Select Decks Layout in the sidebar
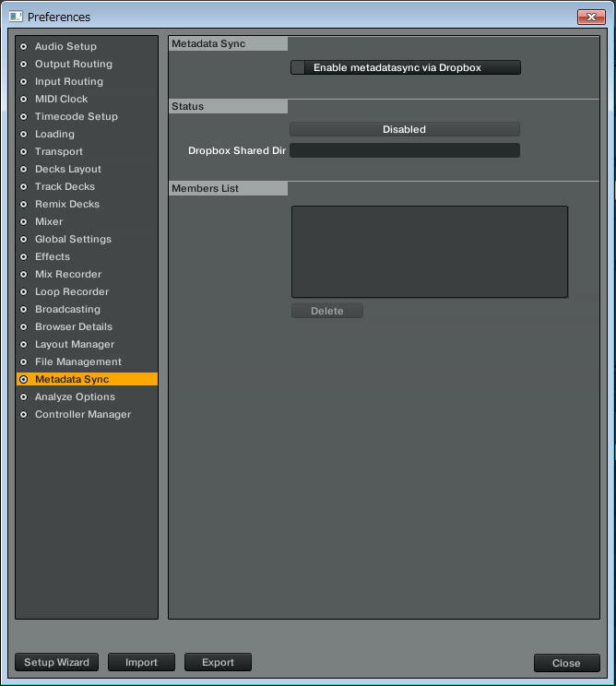 [87, 169]
